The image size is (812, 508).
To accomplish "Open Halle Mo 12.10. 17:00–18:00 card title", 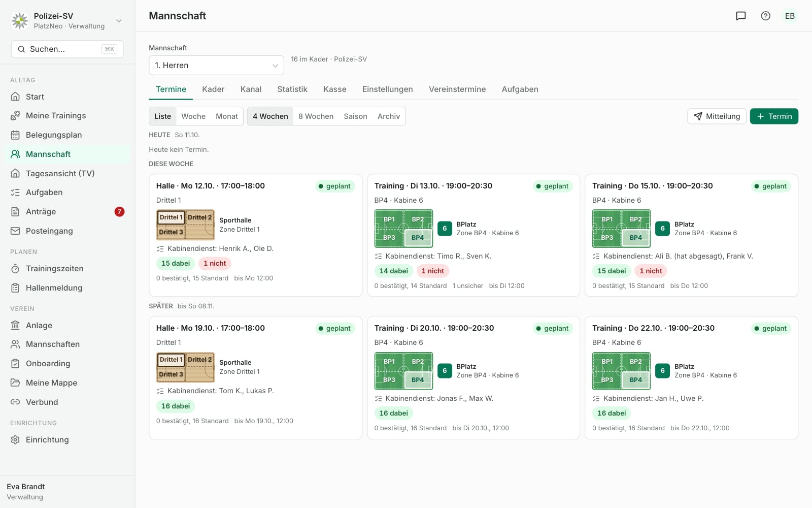I will [211, 186].
